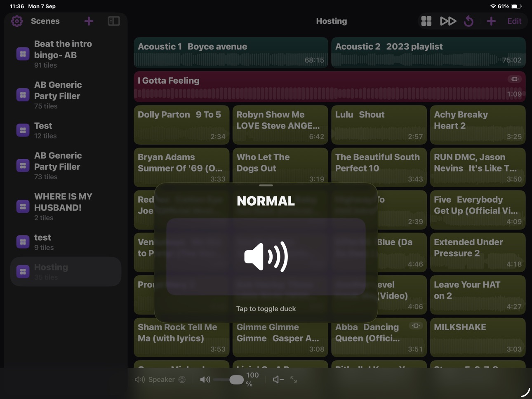
Task: Trigger the MILKSHAKE tile
Action: click(478, 337)
